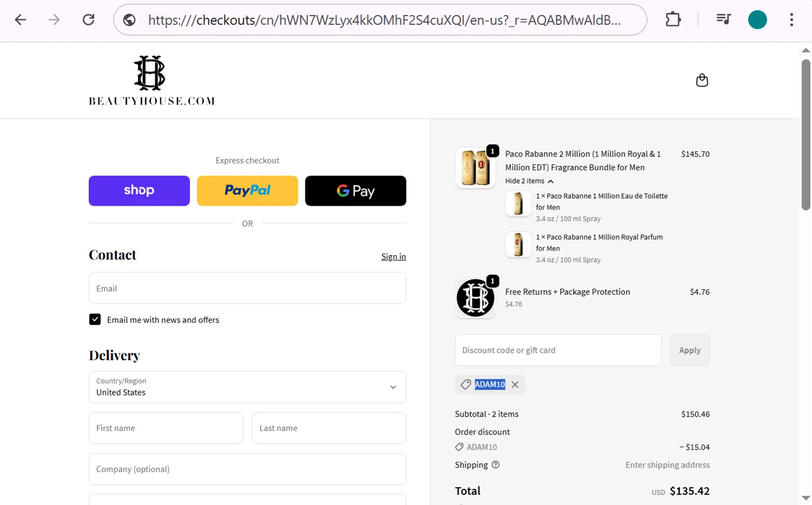Click the Free Returns + Package Protection title
The height and width of the screenshot is (505, 812).
[567, 292]
